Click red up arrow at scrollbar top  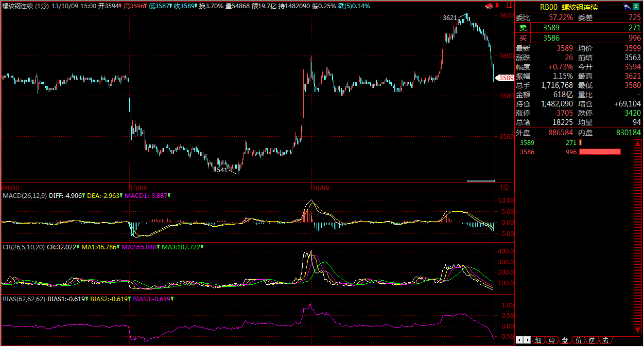(638, 142)
